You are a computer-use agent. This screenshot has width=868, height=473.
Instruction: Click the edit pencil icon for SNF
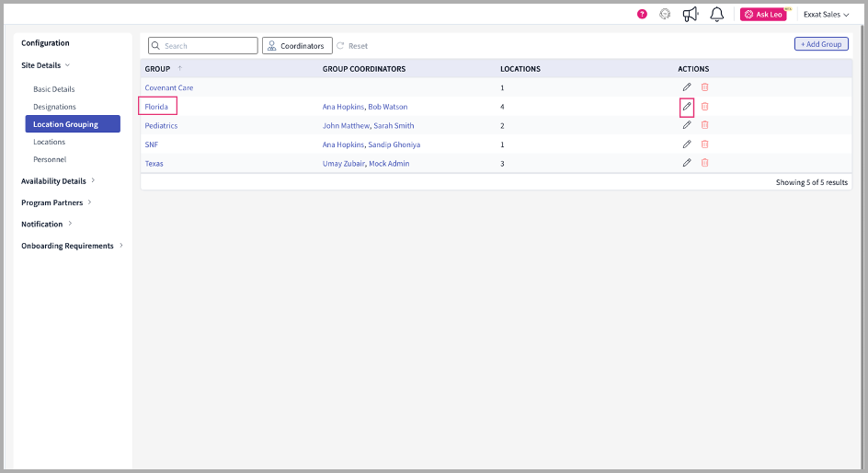pyautogui.click(x=686, y=144)
